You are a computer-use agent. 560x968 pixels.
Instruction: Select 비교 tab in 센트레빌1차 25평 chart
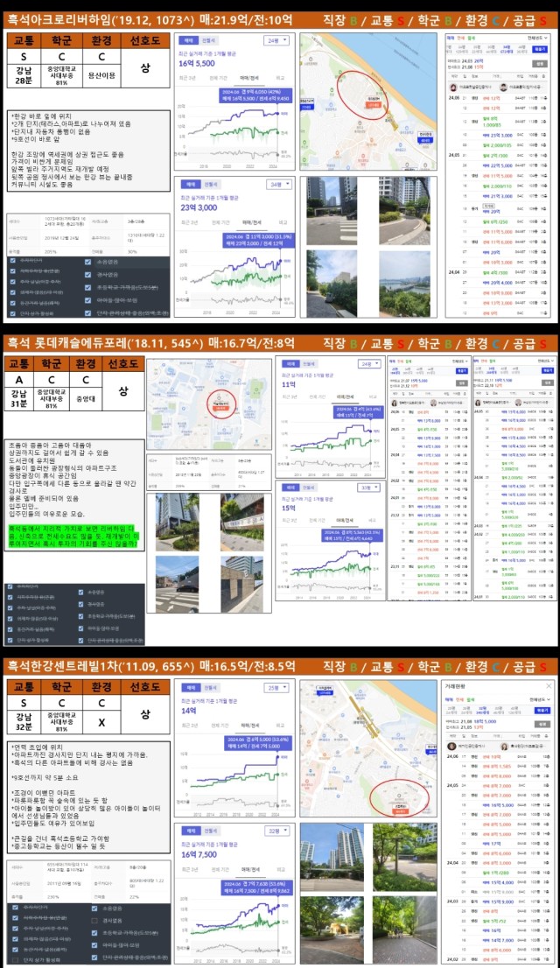pos(281,725)
